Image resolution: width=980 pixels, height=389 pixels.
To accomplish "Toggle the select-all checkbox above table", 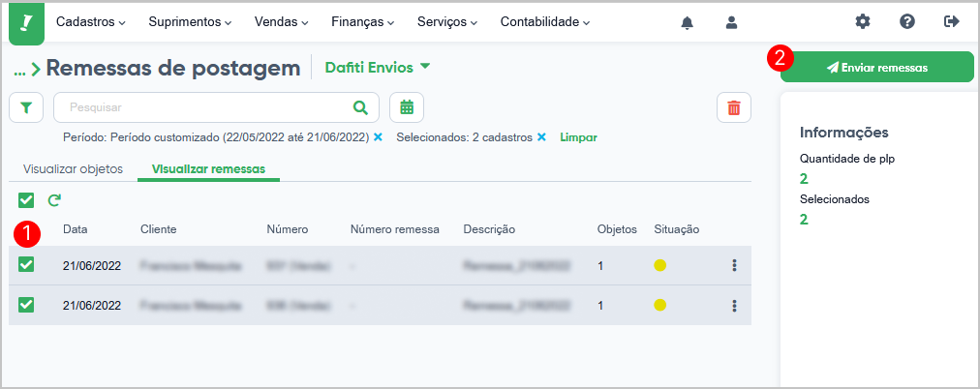I will click(26, 200).
